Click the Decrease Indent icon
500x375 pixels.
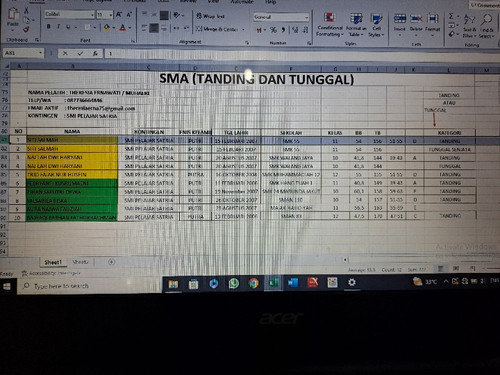tap(176, 28)
